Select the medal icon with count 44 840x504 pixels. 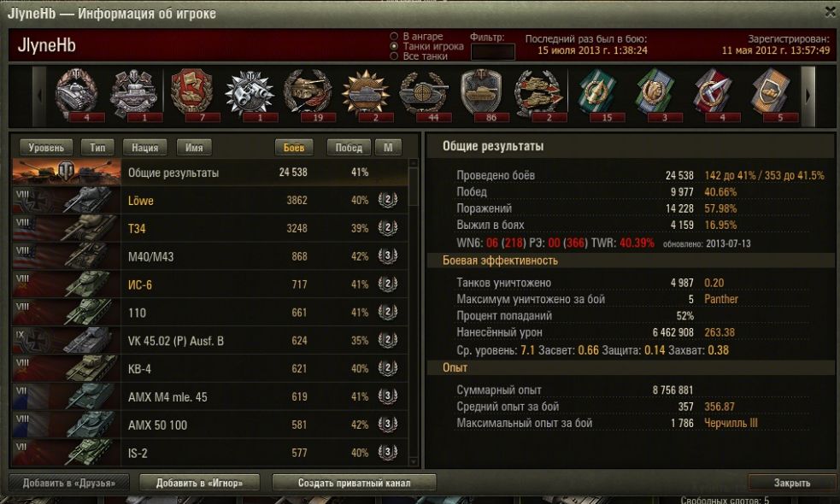point(424,95)
